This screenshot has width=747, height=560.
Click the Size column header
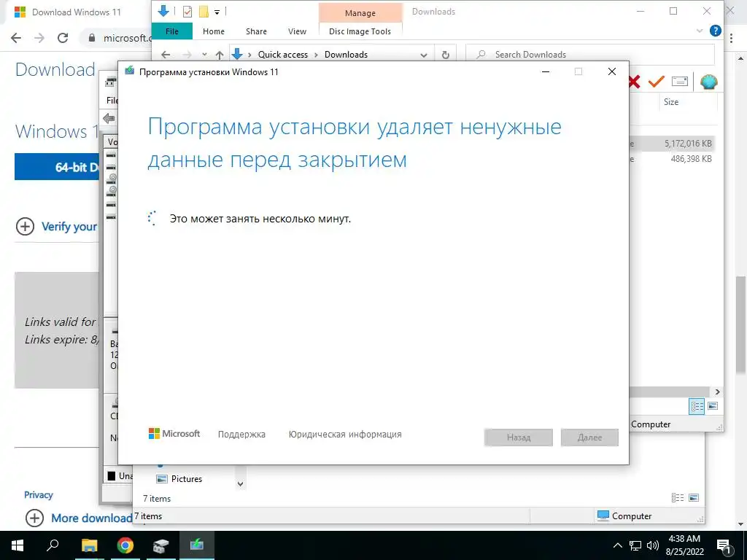(x=671, y=102)
